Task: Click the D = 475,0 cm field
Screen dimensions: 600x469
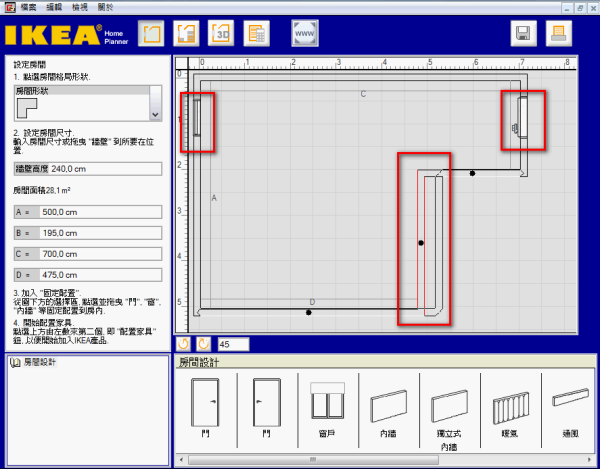Action: click(88, 275)
